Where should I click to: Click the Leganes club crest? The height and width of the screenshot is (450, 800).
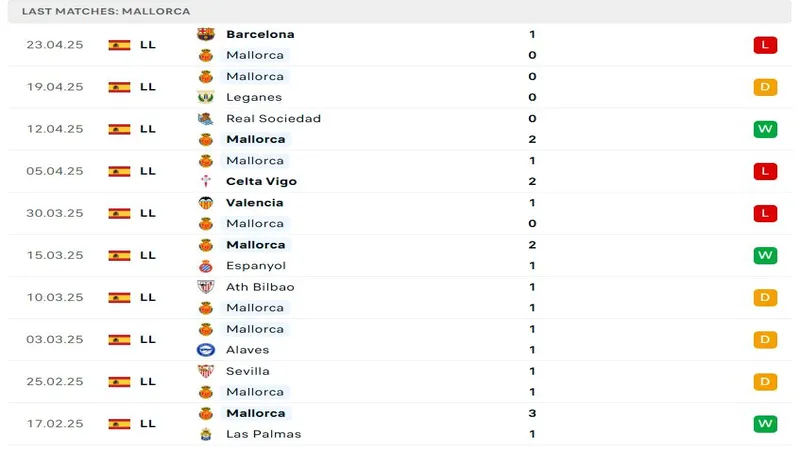coord(206,97)
